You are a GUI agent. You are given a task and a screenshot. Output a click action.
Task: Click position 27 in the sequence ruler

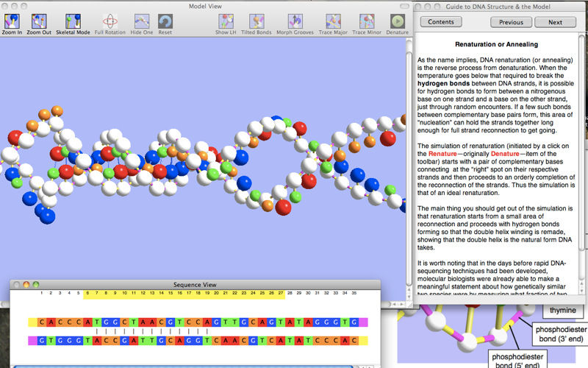(x=281, y=293)
